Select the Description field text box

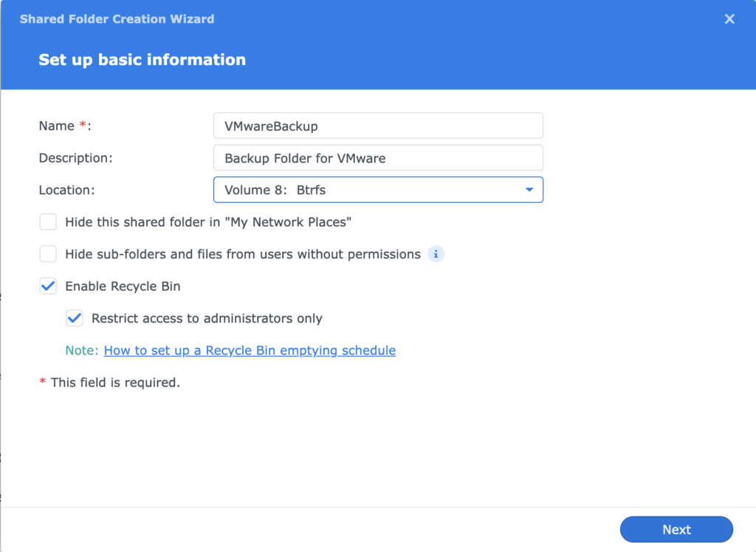[x=378, y=158]
